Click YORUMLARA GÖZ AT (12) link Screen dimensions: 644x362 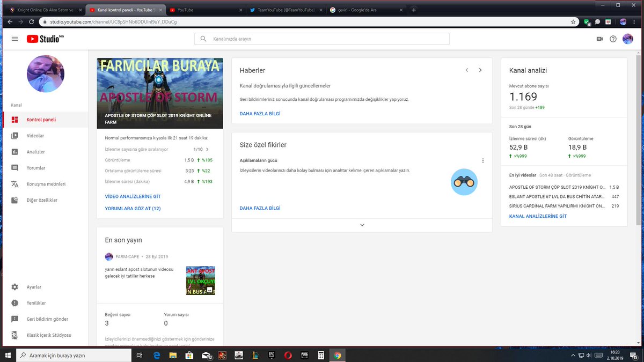click(x=133, y=208)
